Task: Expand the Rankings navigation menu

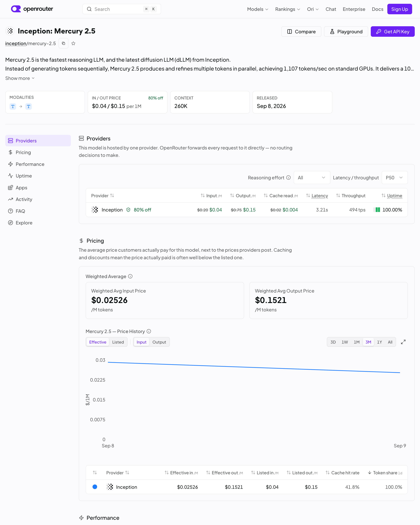Action: (x=288, y=9)
